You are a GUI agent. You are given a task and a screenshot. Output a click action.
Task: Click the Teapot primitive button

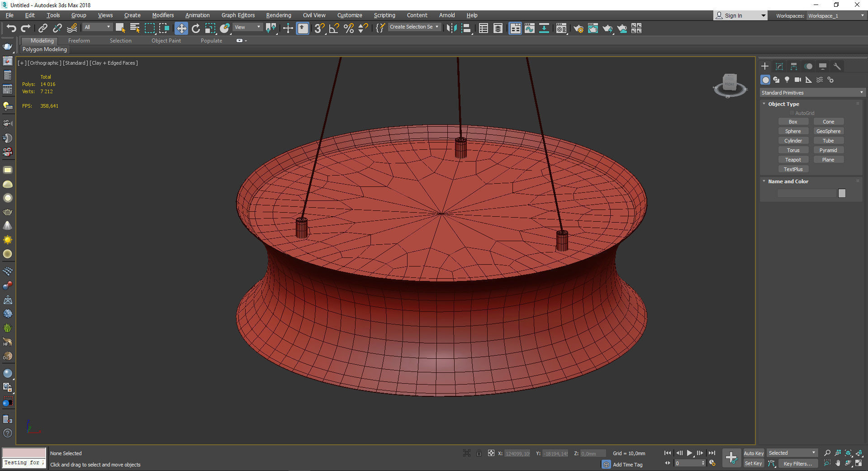[793, 160]
